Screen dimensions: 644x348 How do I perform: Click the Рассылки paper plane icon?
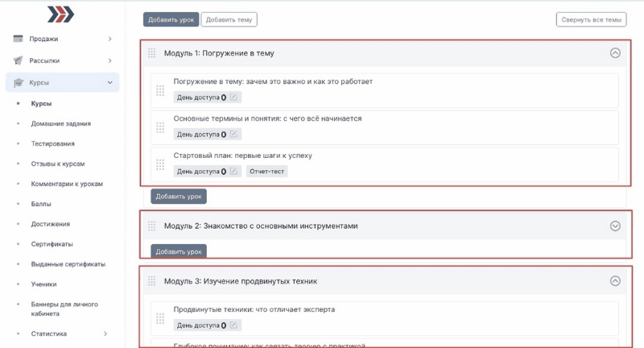pyautogui.click(x=17, y=60)
